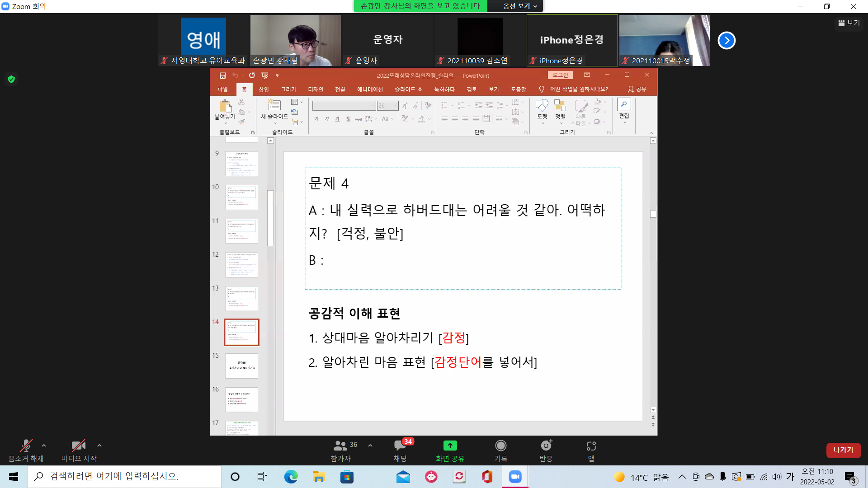Viewport: 868px width, 488px height.
Task: Unmute the microphone (음소거 해제)
Action: pyautogui.click(x=26, y=446)
